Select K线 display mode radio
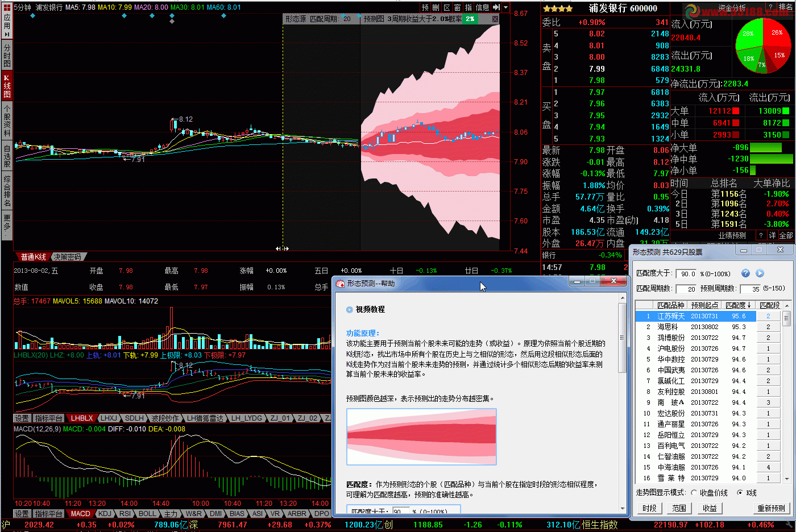Viewport: 796px width, 532px height. coord(739,493)
